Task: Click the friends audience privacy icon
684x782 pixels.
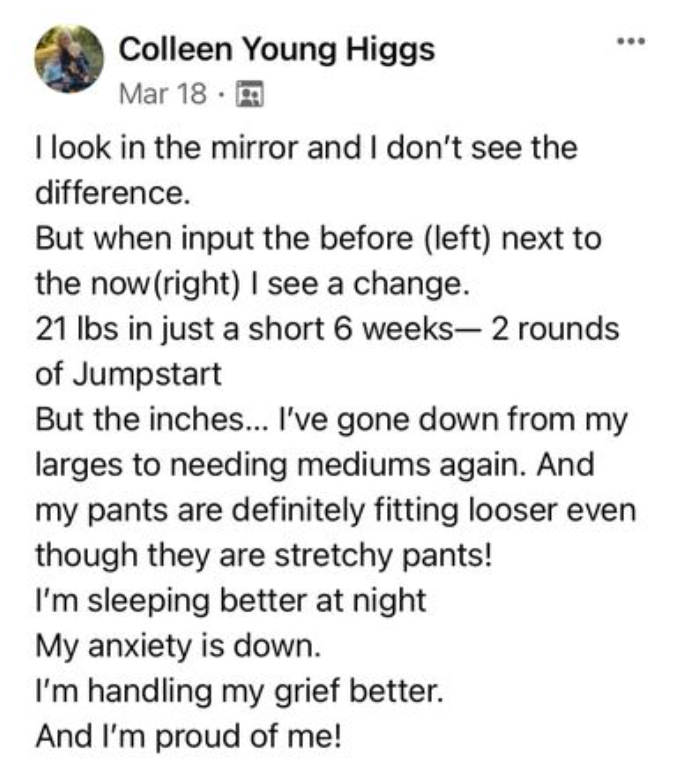Action: (249, 94)
